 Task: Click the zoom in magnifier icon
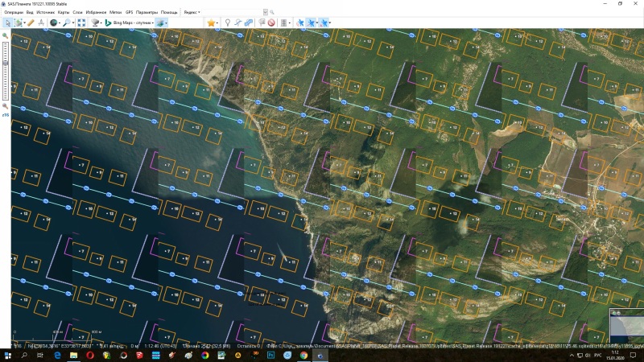5,36
